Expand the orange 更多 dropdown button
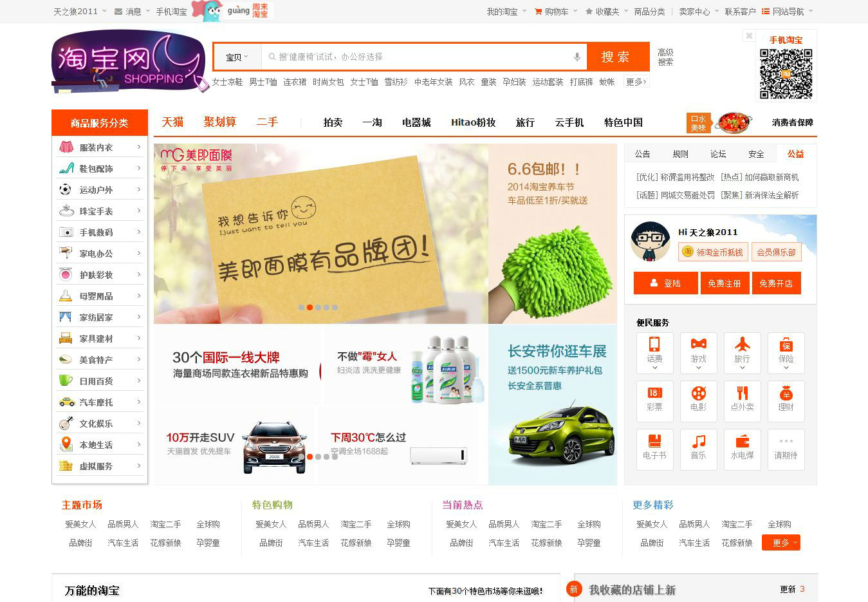This screenshot has height=602, width=868. (781, 543)
